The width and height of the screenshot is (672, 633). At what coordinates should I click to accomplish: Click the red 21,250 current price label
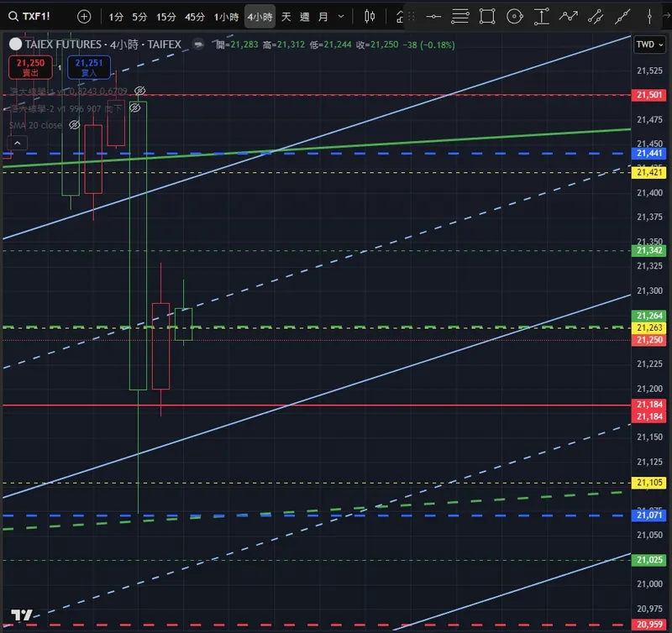648,340
